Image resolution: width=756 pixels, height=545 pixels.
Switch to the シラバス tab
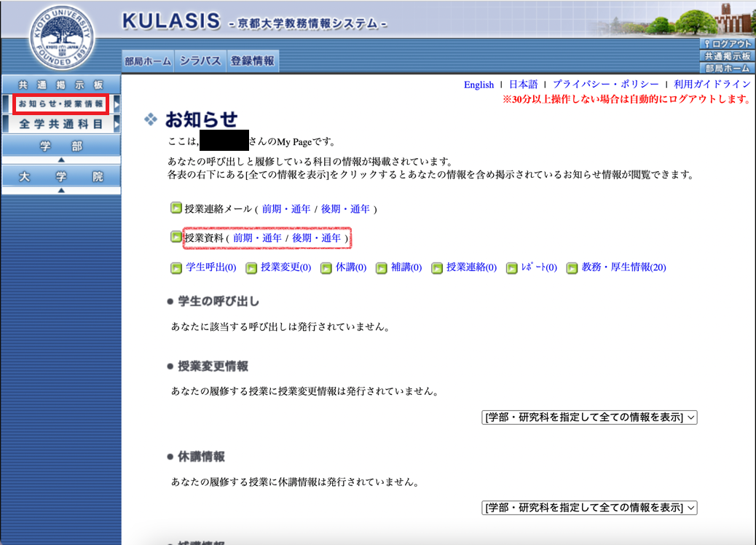click(200, 60)
